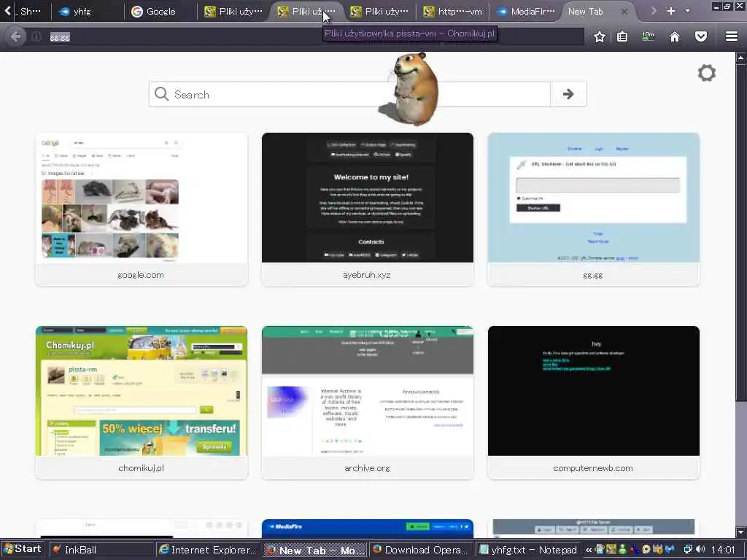Click the google.com tile label
Screen dimensions: 747x560
tap(141, 275)
